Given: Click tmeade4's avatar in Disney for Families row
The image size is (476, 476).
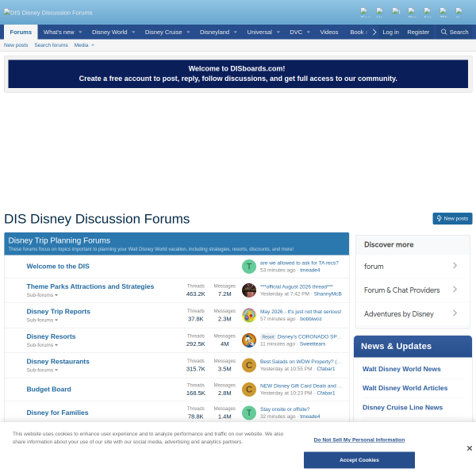Looking at the screenshot, I should point(249,413).
